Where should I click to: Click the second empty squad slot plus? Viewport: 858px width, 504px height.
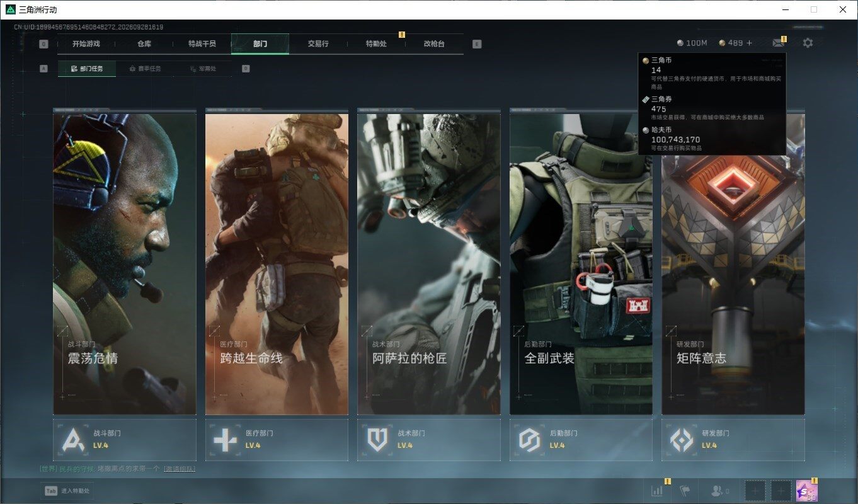coord(781,491)
